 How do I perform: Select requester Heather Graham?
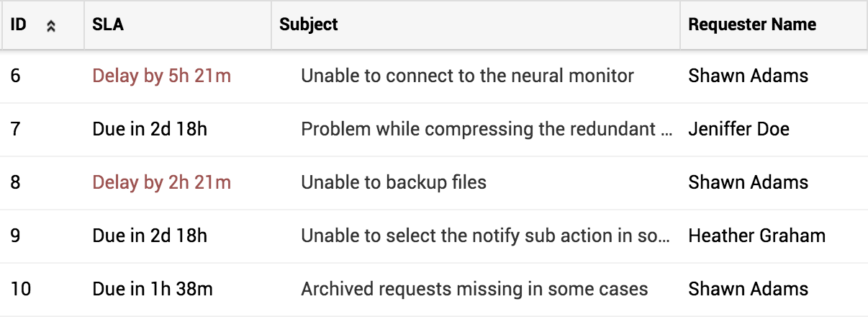coord(756,236)
